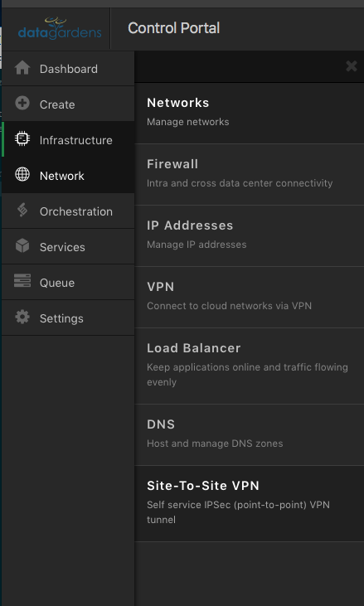Click the Infrastructure chip icon
The image size is (364, 606).
[22, 138]
